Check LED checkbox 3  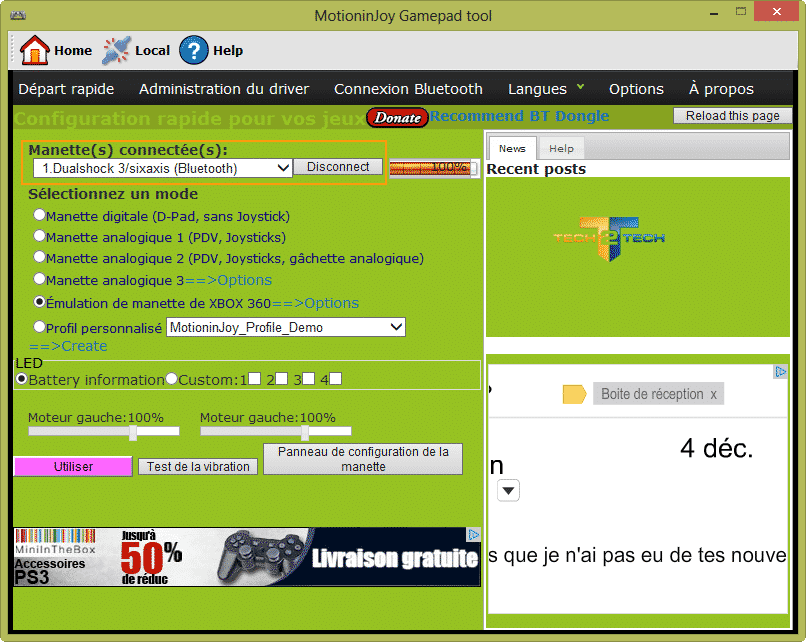coord(308,379)
